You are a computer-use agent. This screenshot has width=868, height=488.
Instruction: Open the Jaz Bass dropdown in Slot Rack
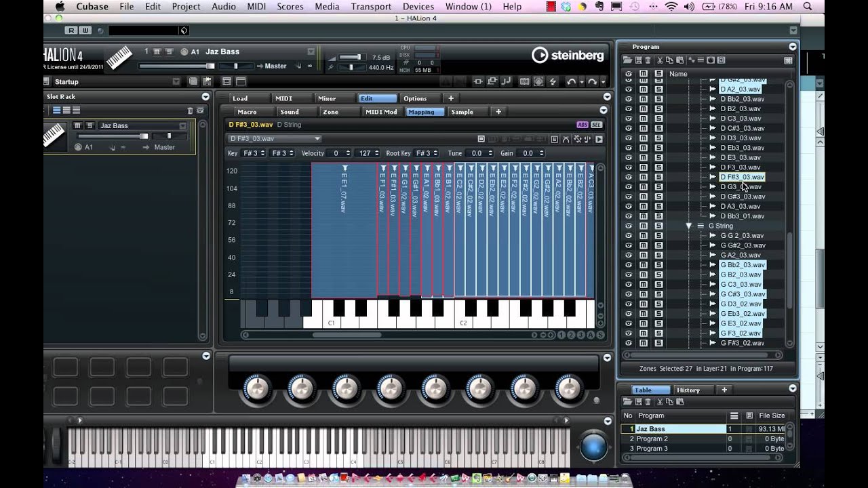(x=182, y=125)
